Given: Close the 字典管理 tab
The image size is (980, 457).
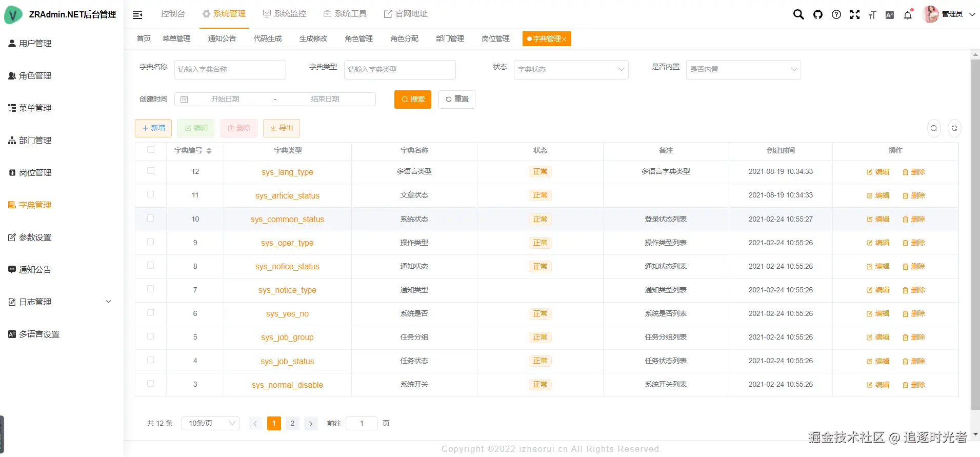Looking at the screenshot, I should [564, 39].
